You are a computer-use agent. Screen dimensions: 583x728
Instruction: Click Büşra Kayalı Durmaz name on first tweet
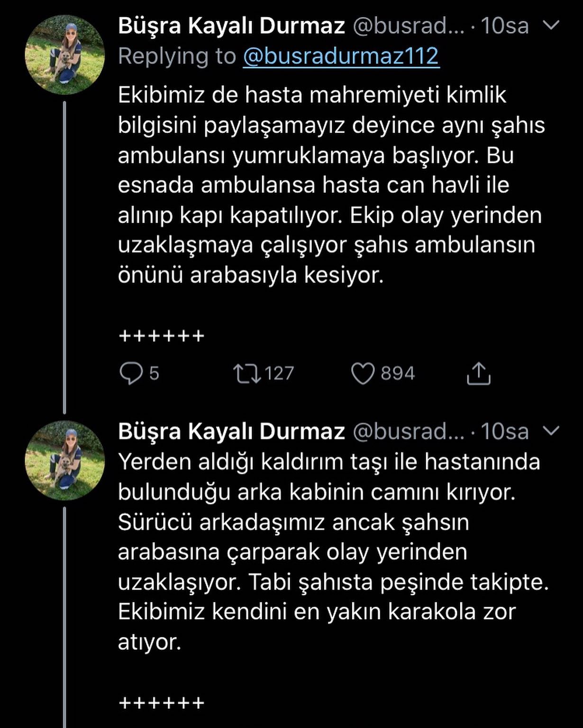(231, 26)
